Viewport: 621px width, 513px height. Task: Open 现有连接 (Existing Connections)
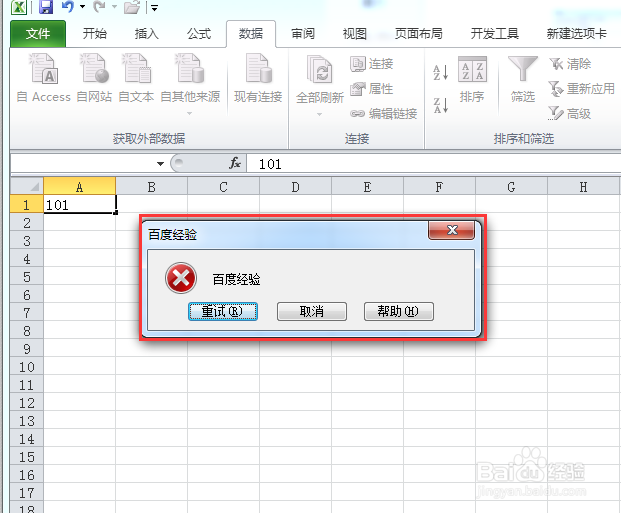point(258,78)
